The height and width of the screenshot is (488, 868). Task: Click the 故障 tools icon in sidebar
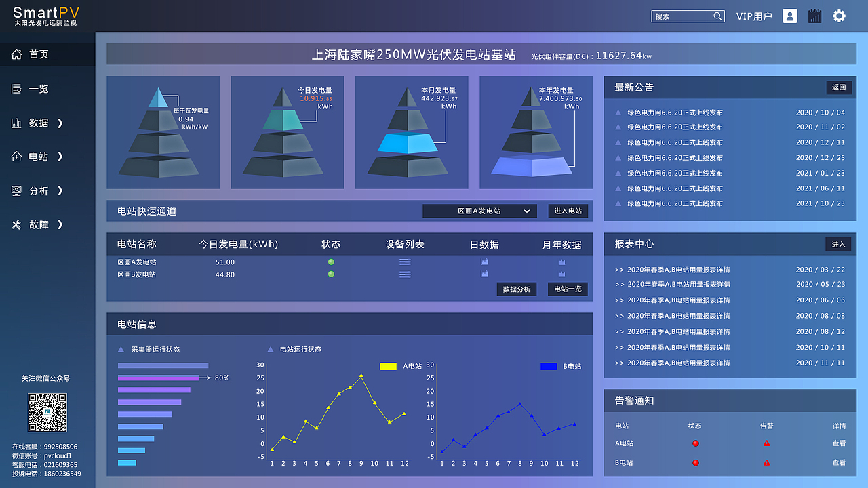coord(15,224)
